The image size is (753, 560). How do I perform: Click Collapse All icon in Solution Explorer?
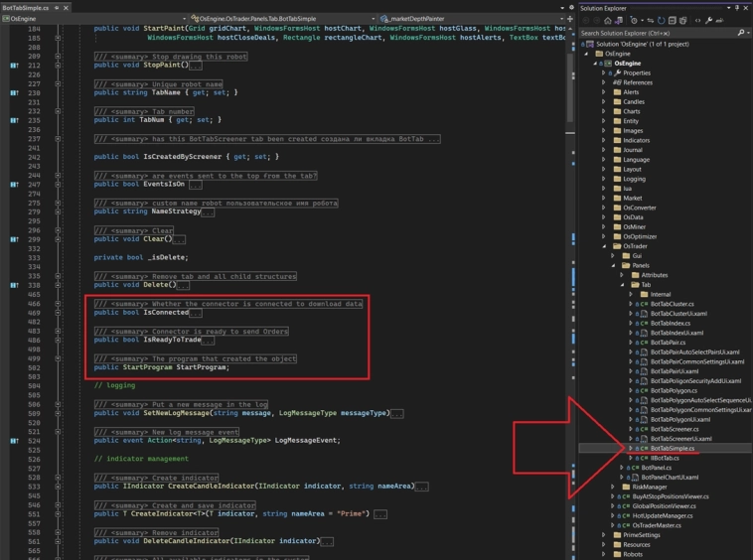pos(673,20)
